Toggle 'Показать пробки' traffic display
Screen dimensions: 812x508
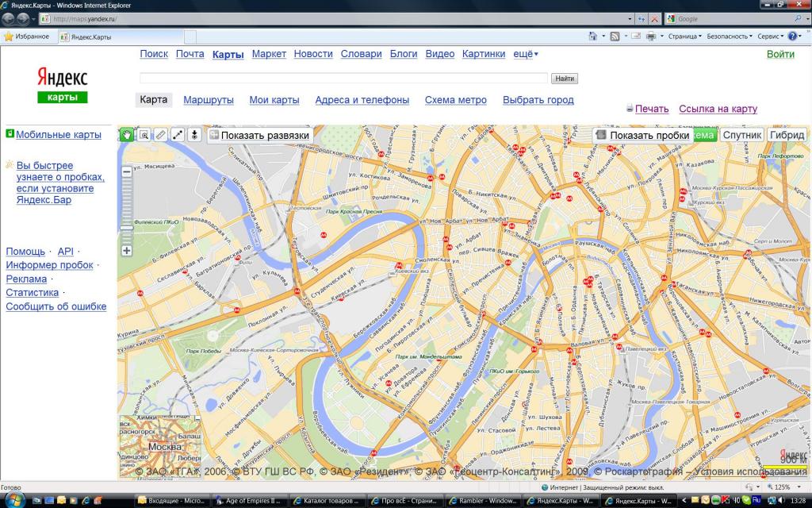point(642,135)
